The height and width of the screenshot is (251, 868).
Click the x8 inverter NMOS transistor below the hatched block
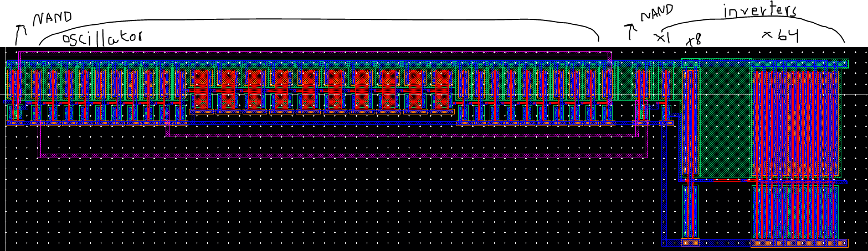click(690, 212)
